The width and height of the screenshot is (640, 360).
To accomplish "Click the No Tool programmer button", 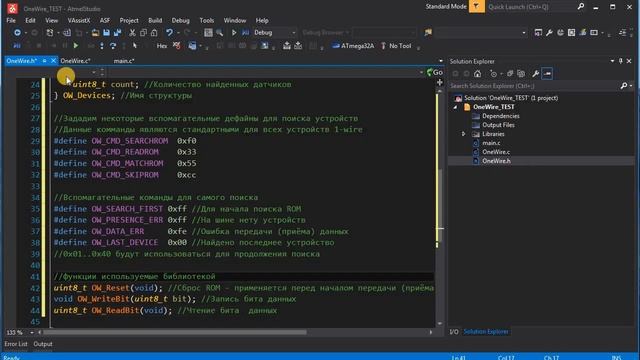I will point(396,46).
